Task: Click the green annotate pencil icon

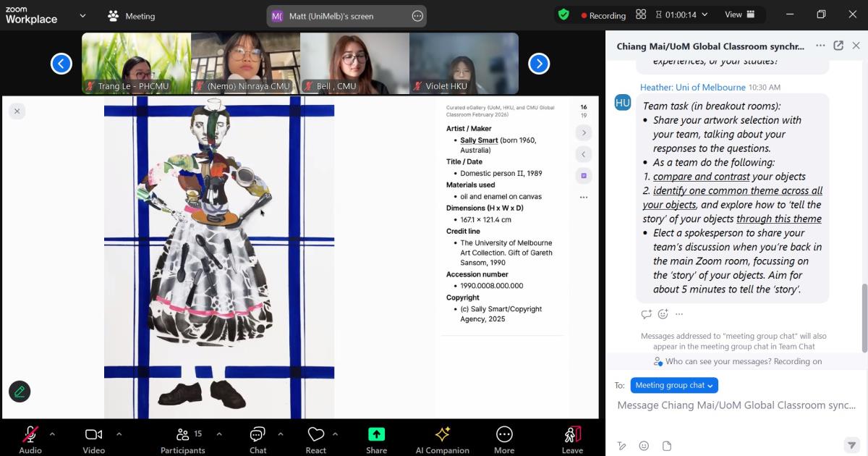Action: pyautogui.click(x=20, y=392)
